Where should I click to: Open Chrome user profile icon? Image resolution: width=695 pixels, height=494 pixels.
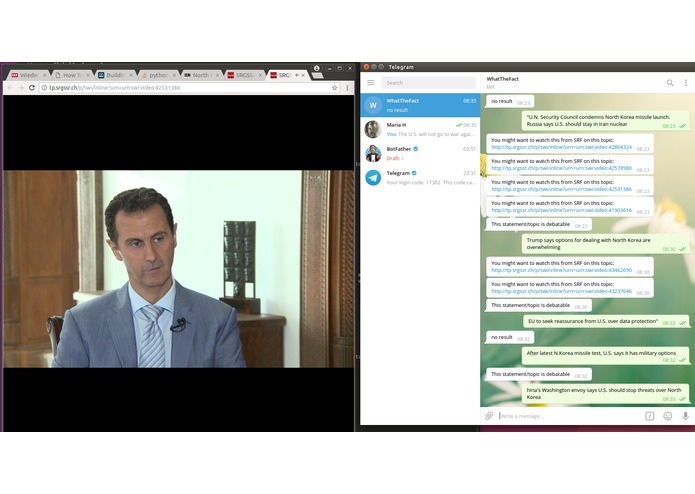click(x=316, y=68)
